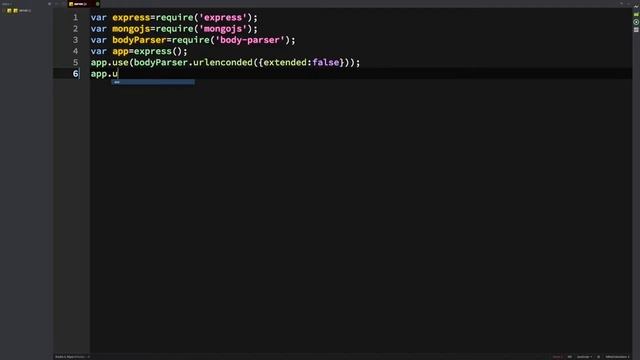Click the Live Preview lightning icon
Screen dimensions: 640x360
(x=636, y=6)
